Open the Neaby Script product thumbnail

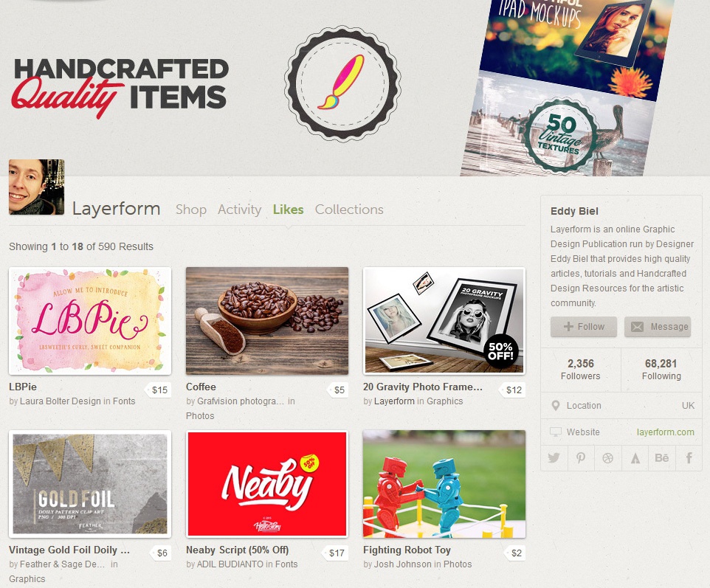tap(267, 484)
